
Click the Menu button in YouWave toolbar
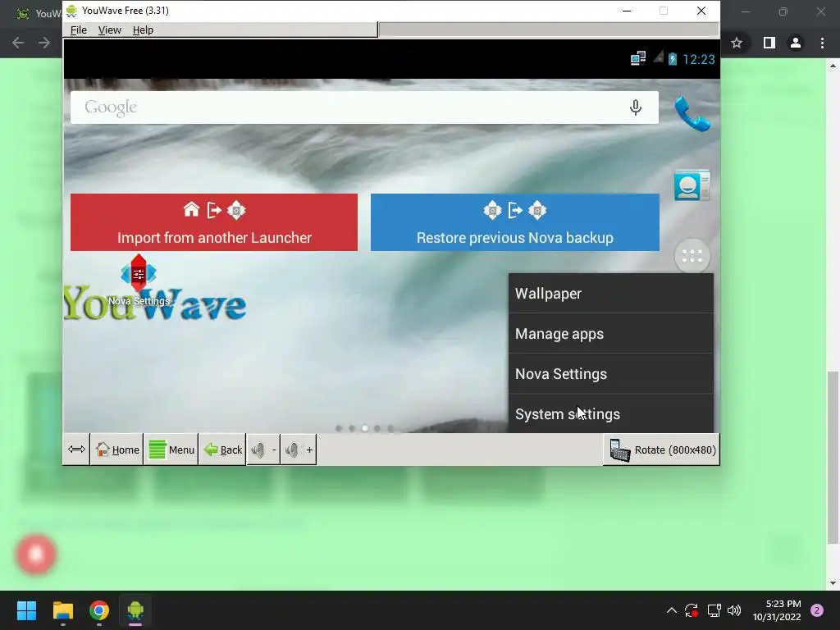pos(171,450)
